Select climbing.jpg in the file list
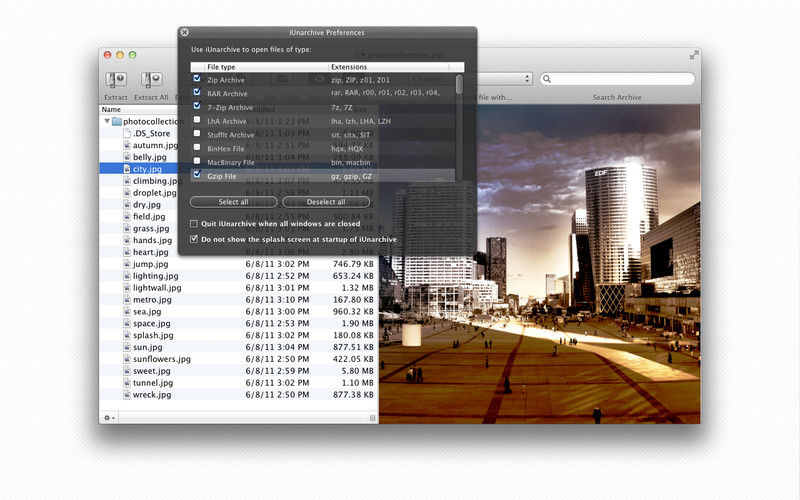800x500 pixels. [x=156, y=181]
